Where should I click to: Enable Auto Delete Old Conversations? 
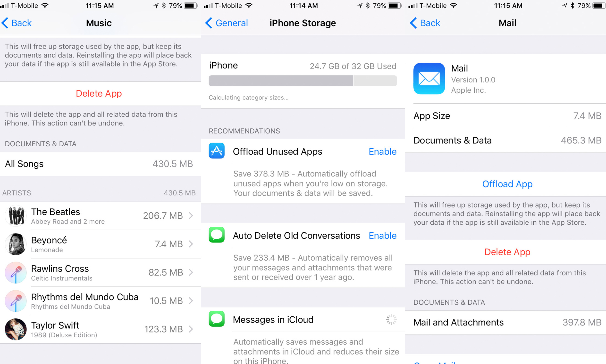(383, 235)
